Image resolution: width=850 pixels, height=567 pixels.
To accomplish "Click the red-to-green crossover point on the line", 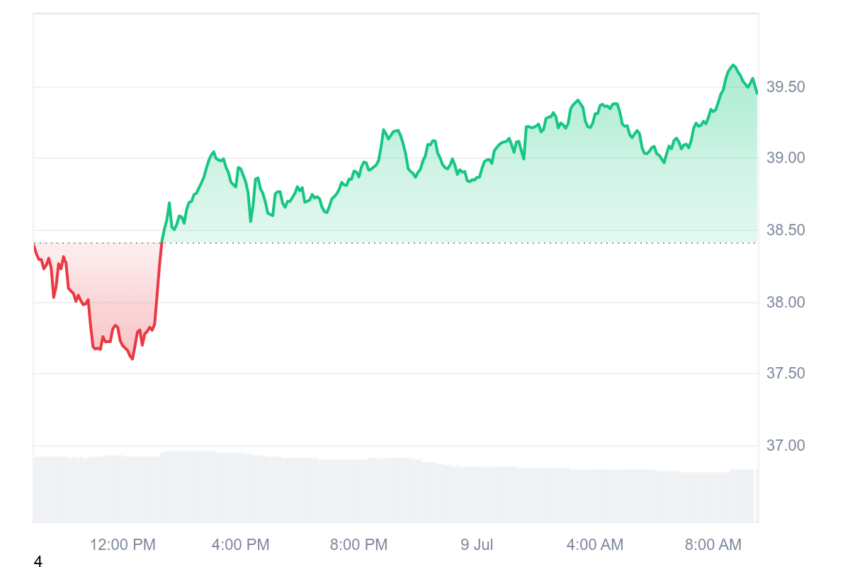I will (x=162, y=242).
